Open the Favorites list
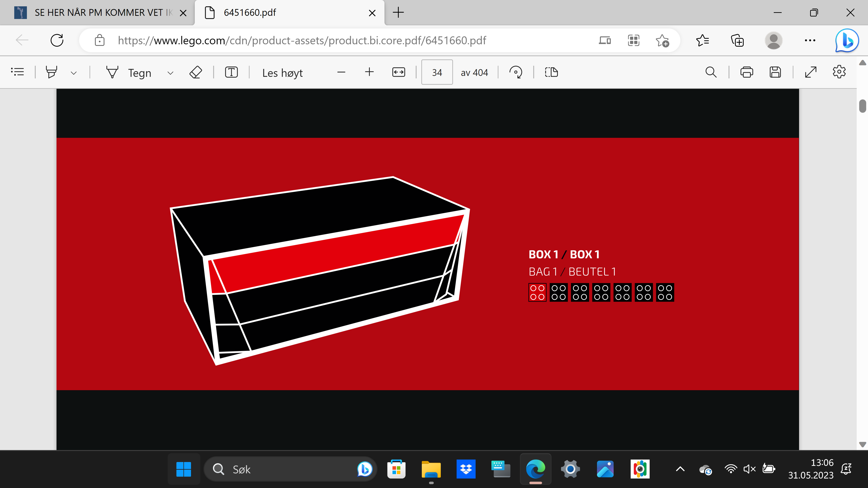 point(703,40)
